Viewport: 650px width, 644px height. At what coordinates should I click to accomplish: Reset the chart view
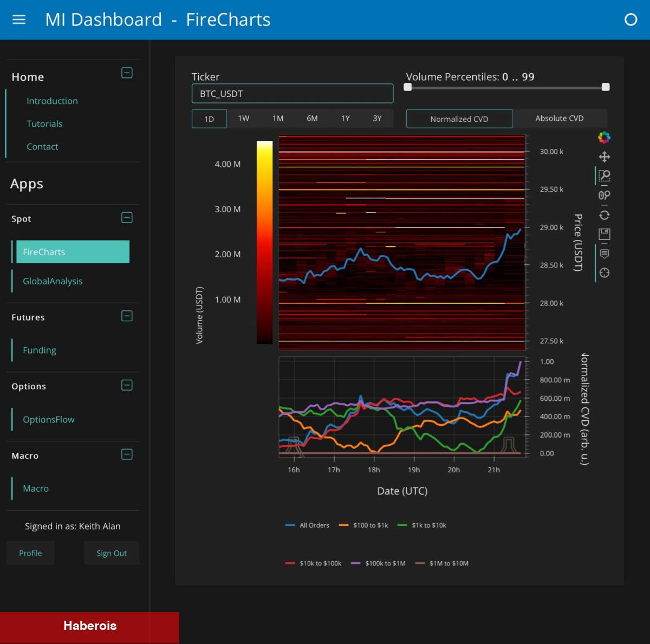604,215
